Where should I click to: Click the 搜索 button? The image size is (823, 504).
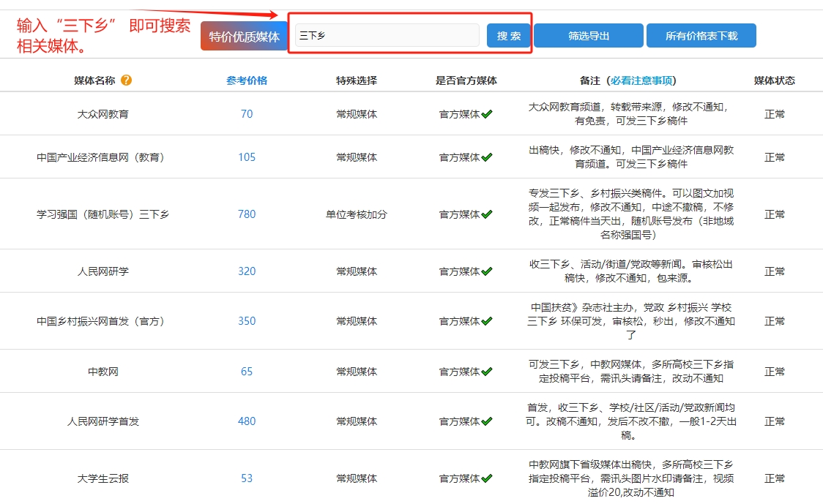(509, 36)
